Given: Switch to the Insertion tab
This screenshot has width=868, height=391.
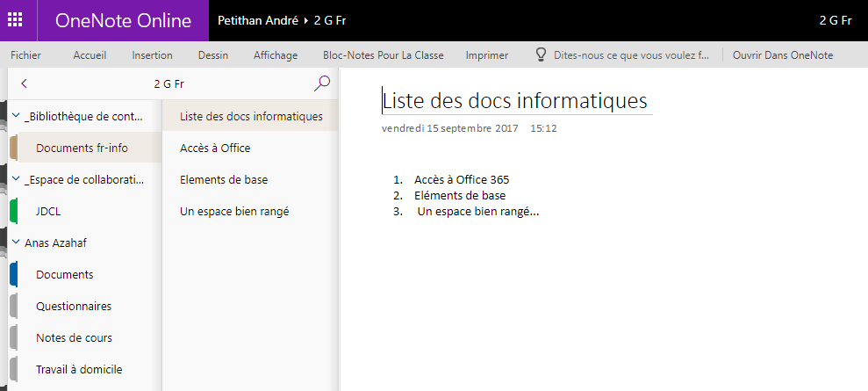Looking at the screenshot, I should click(152, 55).
